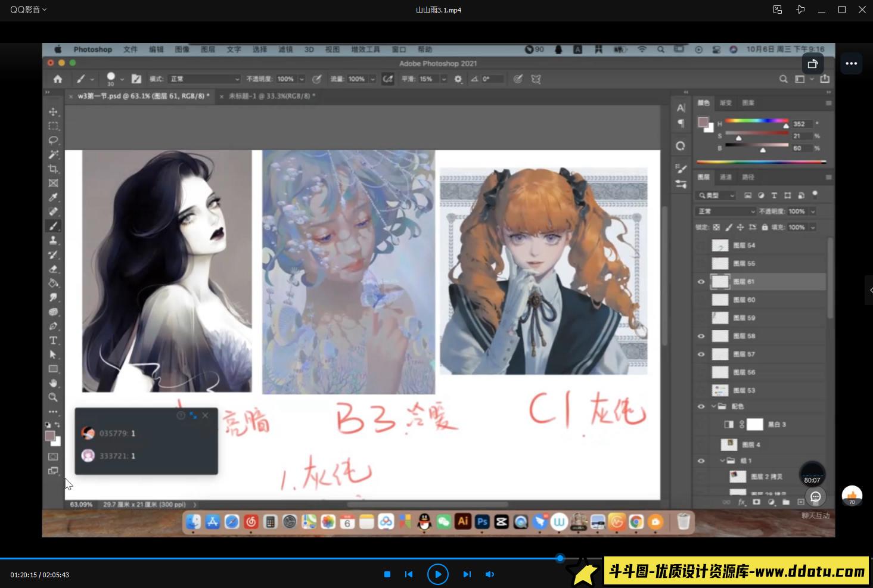Select the Lasso tool

pos(53,140)
